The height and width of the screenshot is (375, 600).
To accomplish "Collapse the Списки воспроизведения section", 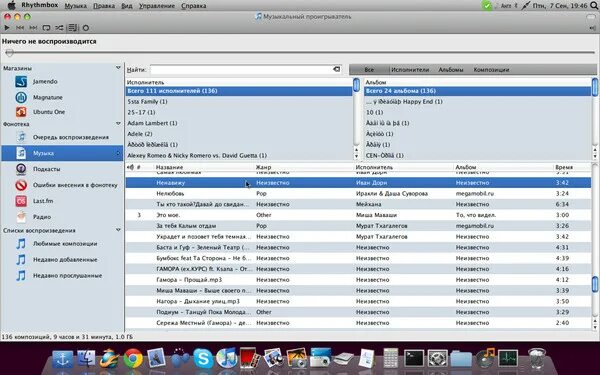I will 118,230.
